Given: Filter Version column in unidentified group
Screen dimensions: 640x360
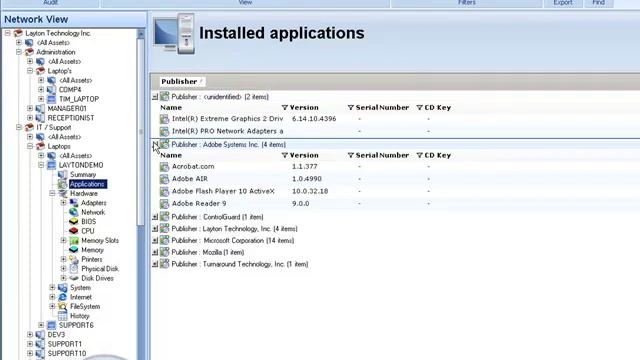Looking at the screenshot, I should pos(285,108).
